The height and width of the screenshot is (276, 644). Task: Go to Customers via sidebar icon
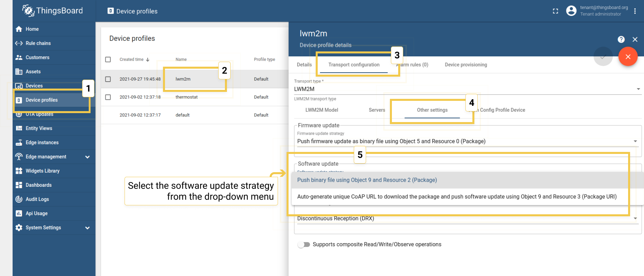click(19, 57)
